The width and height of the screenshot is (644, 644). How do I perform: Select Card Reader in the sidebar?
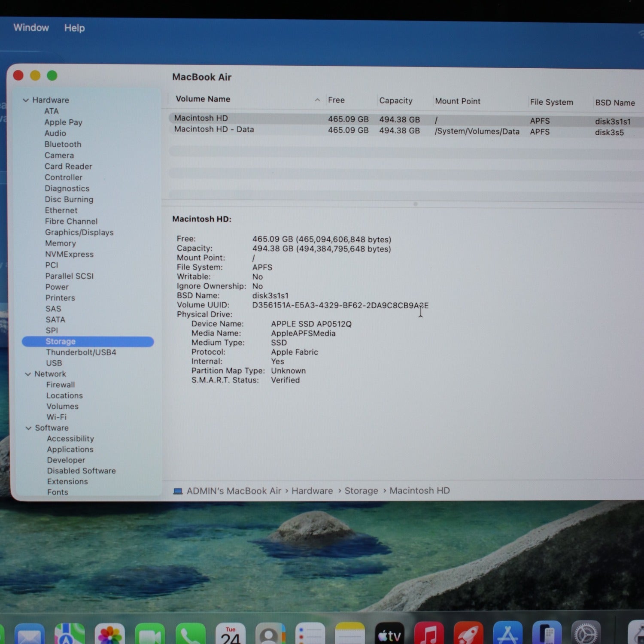68,166
